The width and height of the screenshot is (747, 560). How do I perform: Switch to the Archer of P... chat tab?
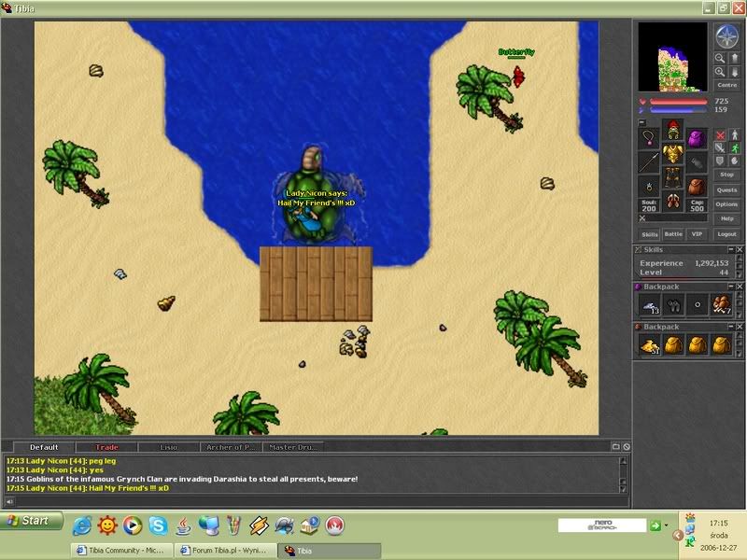pyautogui.click(x=231, y=448)
